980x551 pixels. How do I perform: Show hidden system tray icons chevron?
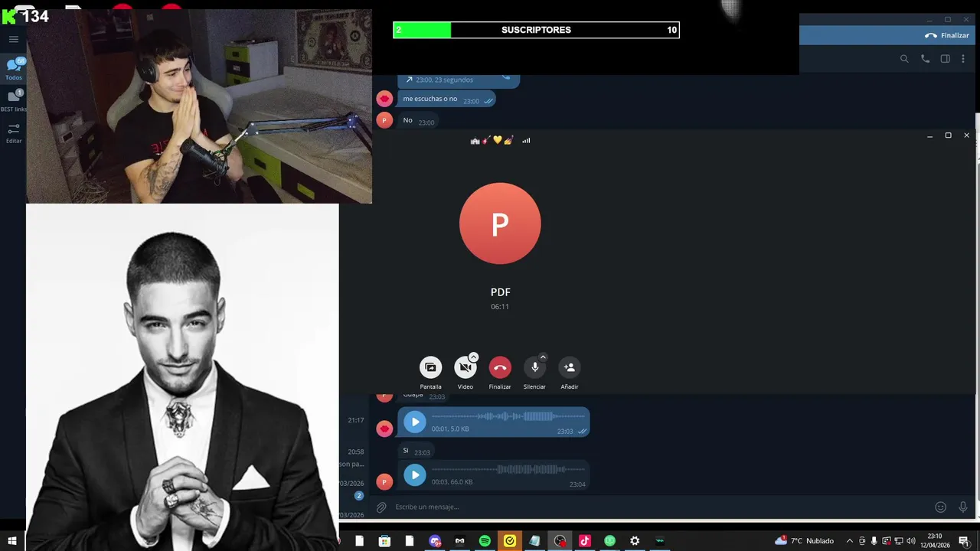click(849, 541)
